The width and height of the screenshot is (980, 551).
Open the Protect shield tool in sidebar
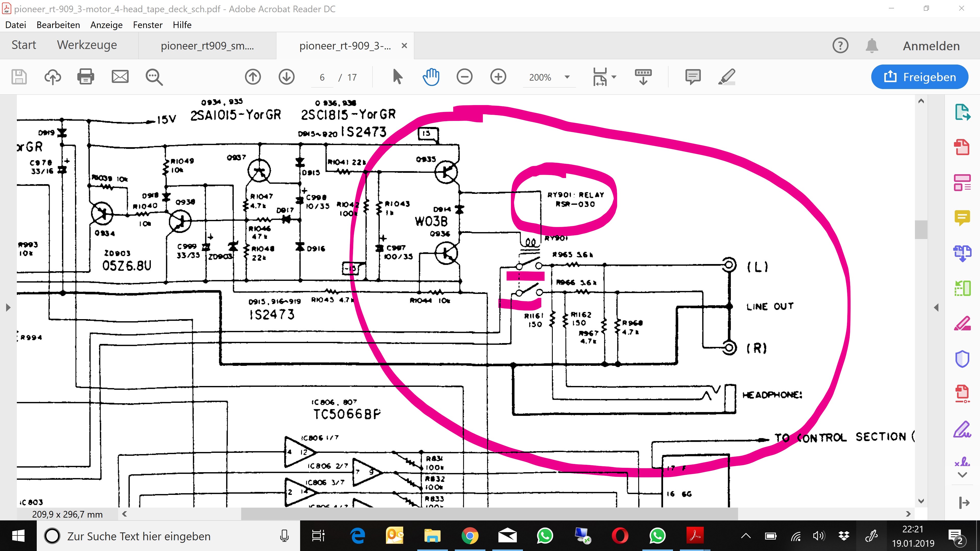pos(962,359)
